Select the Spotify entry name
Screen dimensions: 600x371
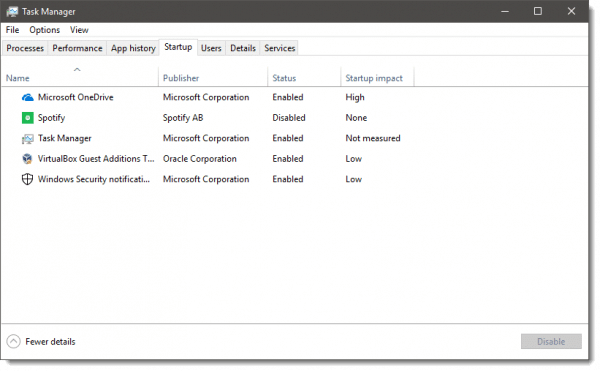coord(52,118)
